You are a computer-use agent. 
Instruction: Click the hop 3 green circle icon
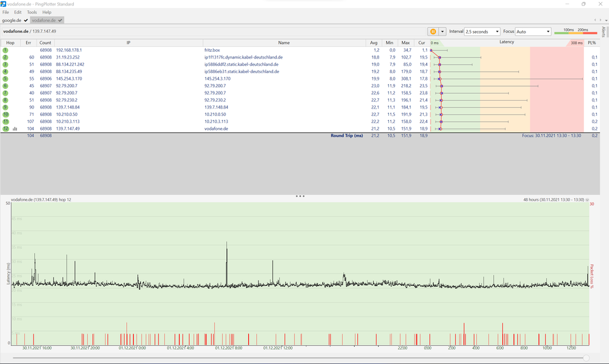click(5, 65)
